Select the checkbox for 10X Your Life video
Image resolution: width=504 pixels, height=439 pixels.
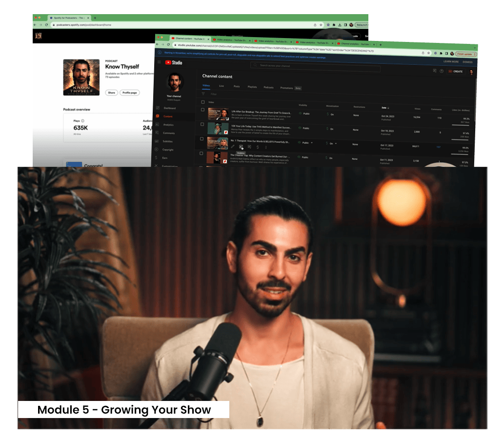[203, 125]
